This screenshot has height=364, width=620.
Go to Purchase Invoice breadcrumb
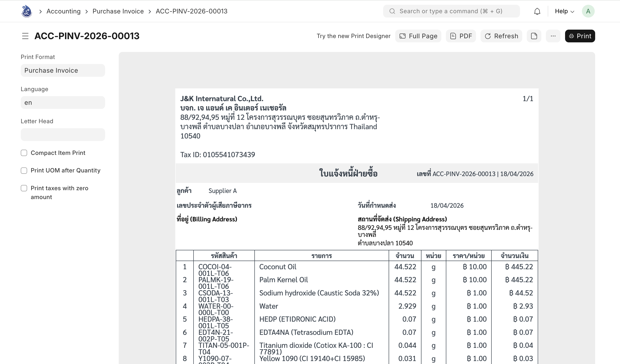(x=118, y=11)
